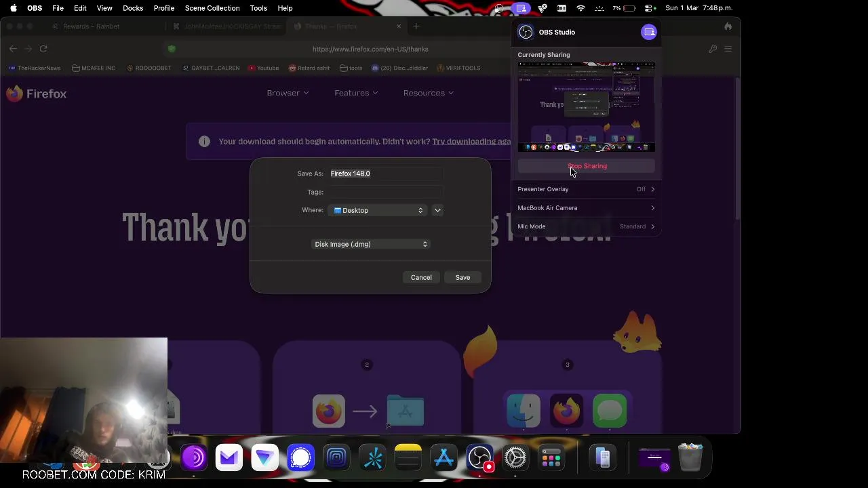Expand Mic Mode options

tap(587, 226)
